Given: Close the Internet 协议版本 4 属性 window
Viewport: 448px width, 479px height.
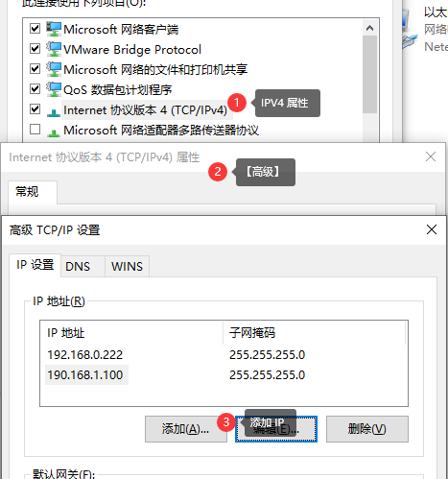Looking at the screenshot, I should click(431, 156).
